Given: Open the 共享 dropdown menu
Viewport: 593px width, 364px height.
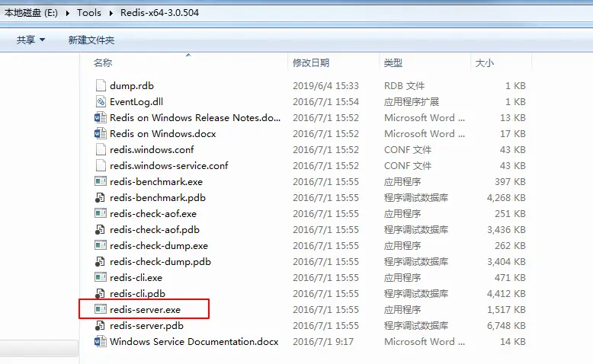Looking at the screenshot, I should coord(30,40).
